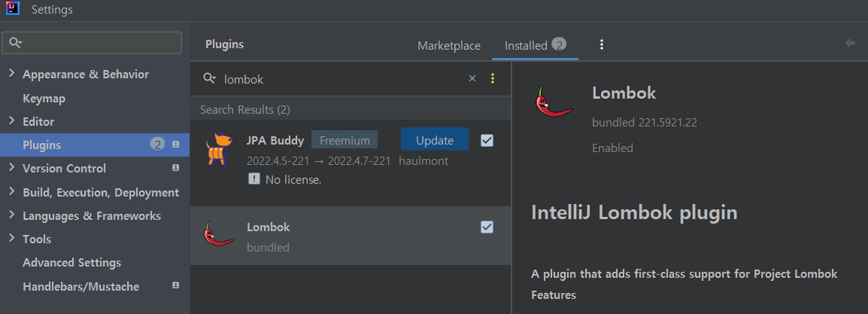This screenshot has height=314, width=868.
Task: Select the JPA Buddy plugin name
Action: pos(275,141)
